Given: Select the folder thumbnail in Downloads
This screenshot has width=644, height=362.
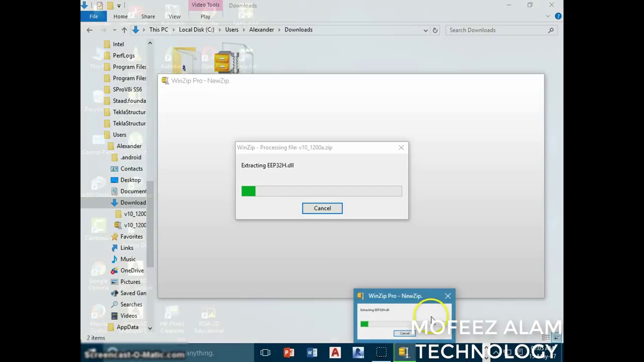Looking at the screenshot, I should 184,60.
